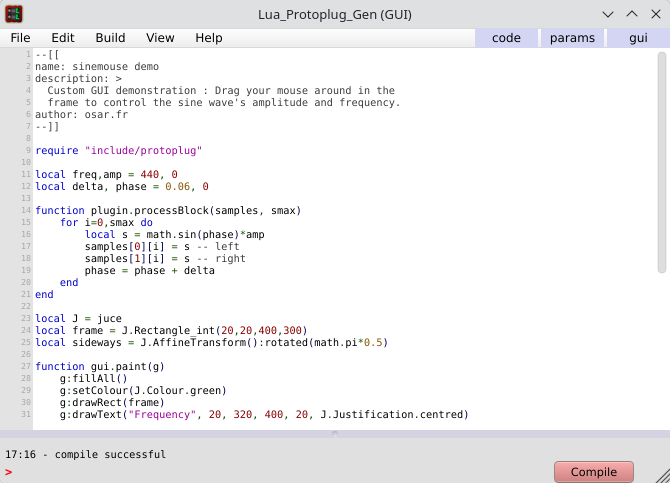Screen dimensions: 670x483
Task: Click the line 'require "include/protoplug"'
Action: click(118, 150)
